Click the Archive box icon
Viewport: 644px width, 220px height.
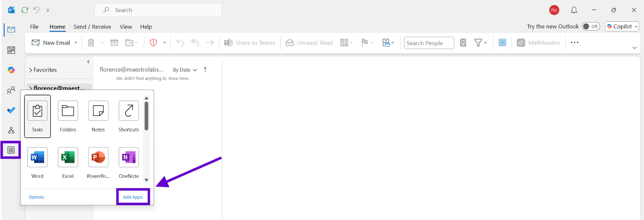pyautogui.click(x=114, y=43)
